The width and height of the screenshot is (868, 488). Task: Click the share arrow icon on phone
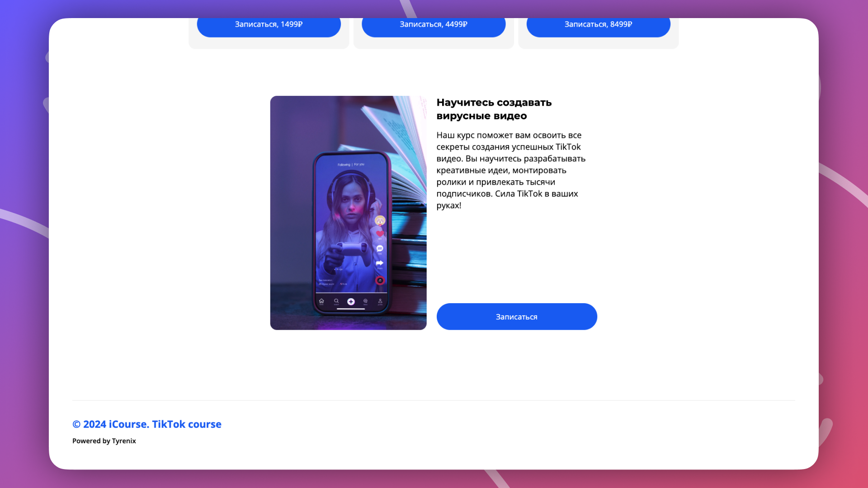click(x=380, y=263)
